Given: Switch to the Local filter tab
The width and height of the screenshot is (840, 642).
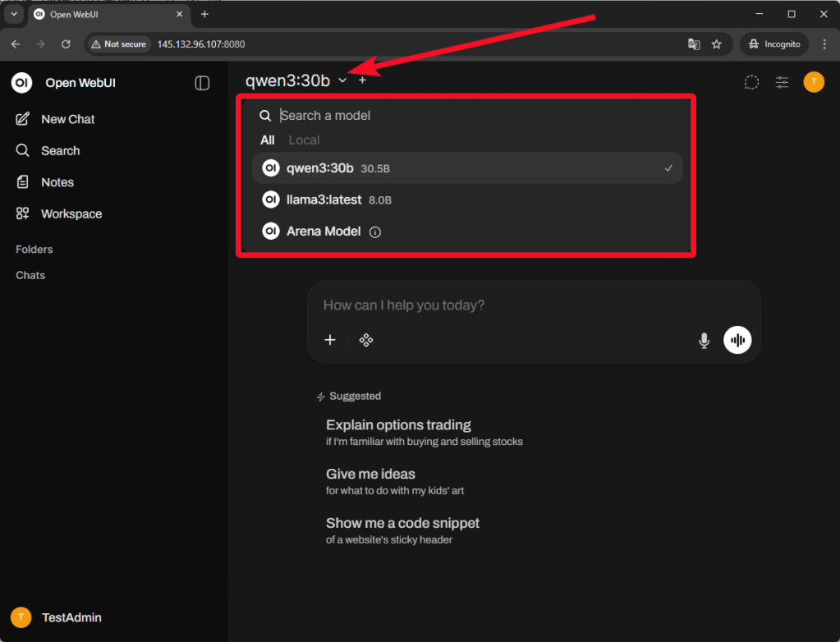Looking at the screenshot, I should [304, 140].
